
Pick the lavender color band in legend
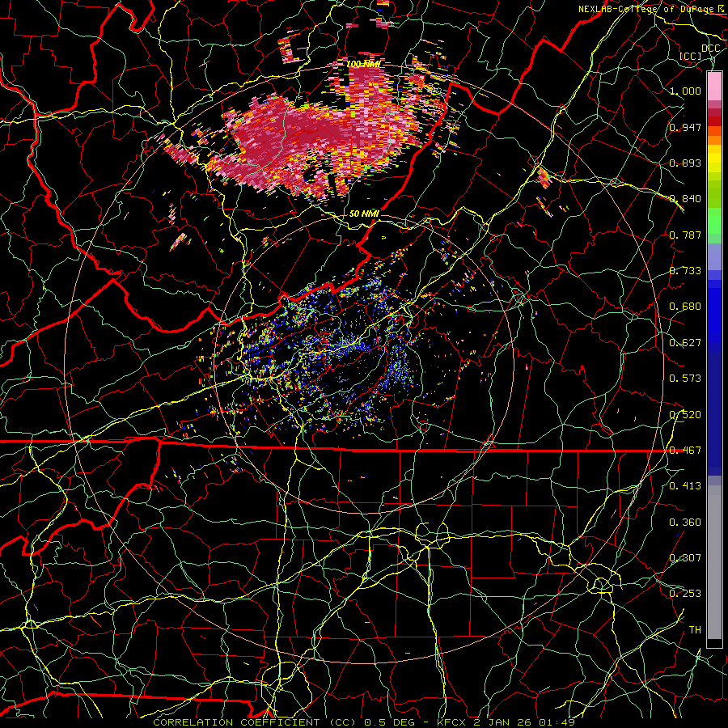(x=714, y=257)
